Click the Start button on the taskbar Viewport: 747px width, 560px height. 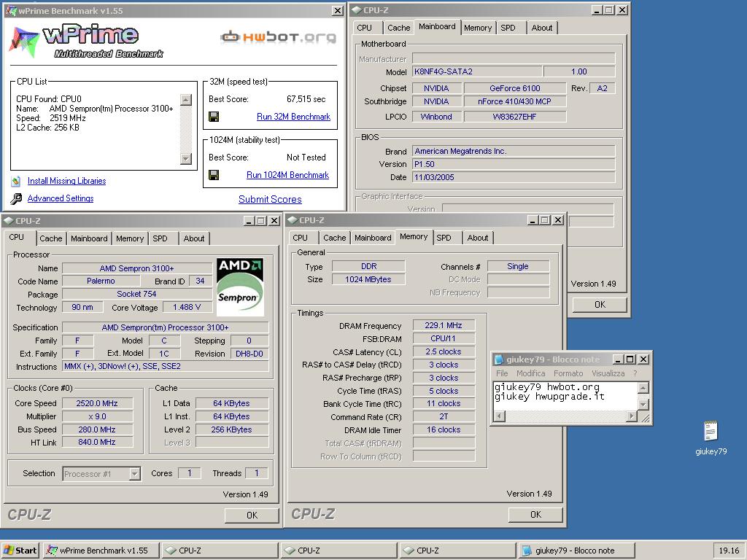[x=20, y=551]
